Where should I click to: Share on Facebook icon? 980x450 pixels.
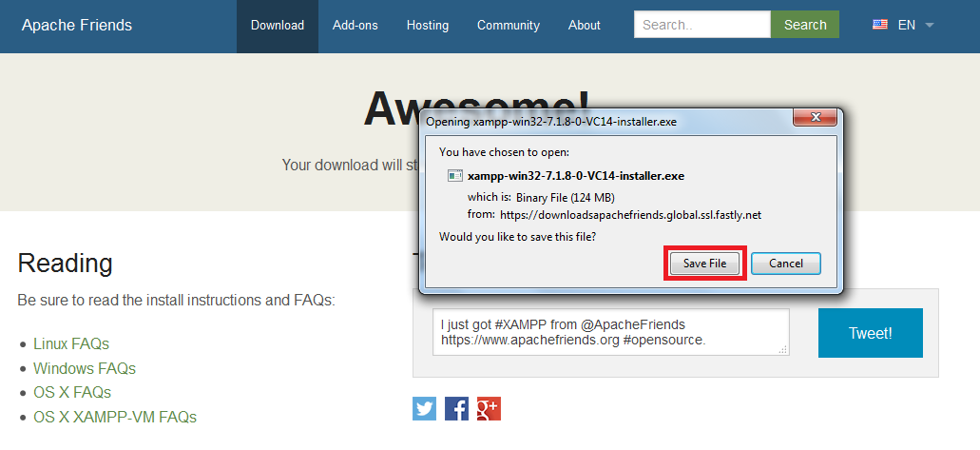click(457, 409)
